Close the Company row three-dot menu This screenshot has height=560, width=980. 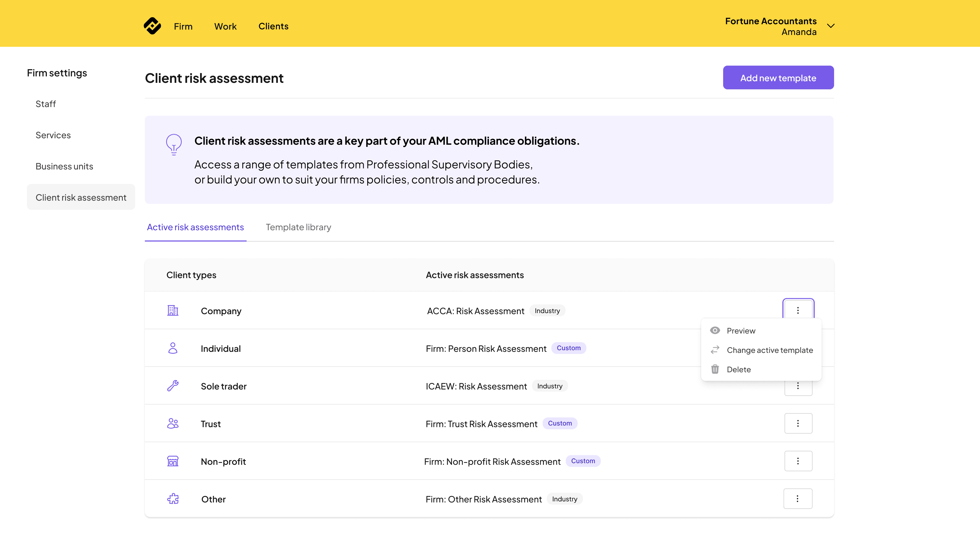point(798,310)
